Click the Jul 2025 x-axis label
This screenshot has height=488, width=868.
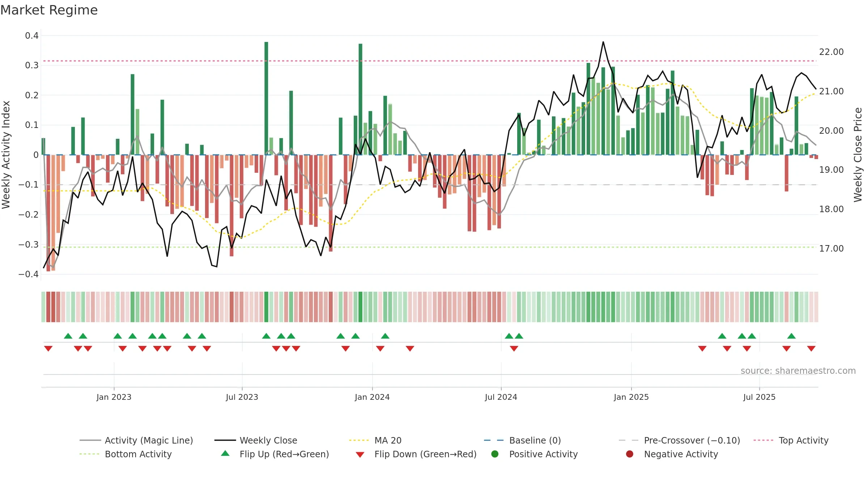(x=759, y=397)
